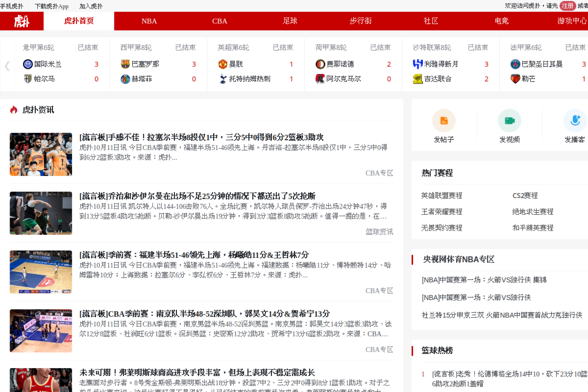This screenshot has height=392, width=588.
Task: Open the 英雄联盟赛程 schedule link
Action: point(442,196)
